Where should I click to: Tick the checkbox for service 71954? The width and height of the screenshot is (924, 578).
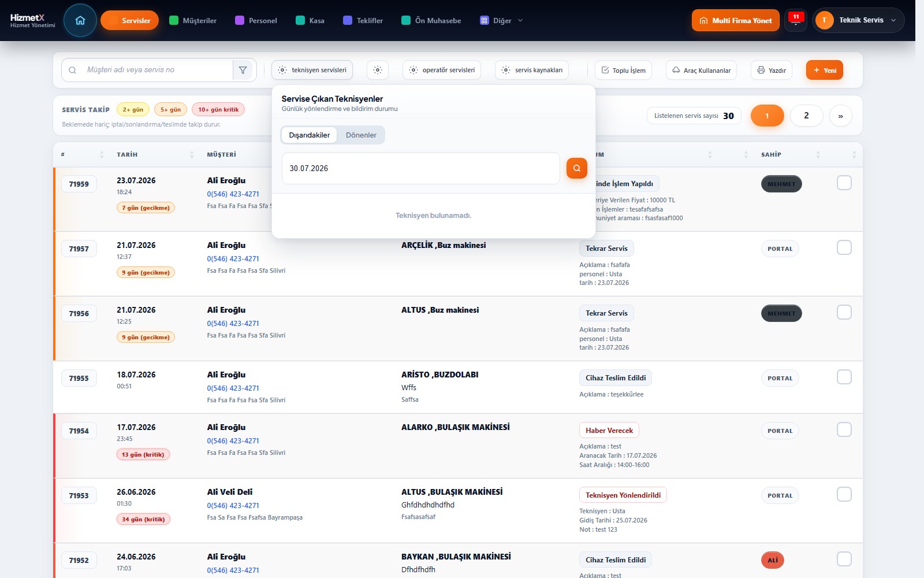click(x=844, y=429)
